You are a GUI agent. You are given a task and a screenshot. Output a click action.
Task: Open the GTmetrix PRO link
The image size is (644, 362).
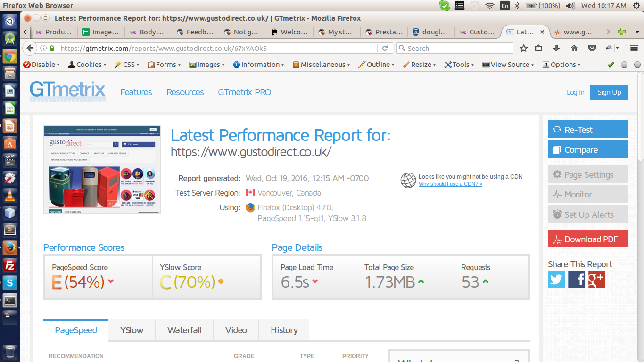pos(245,92)
